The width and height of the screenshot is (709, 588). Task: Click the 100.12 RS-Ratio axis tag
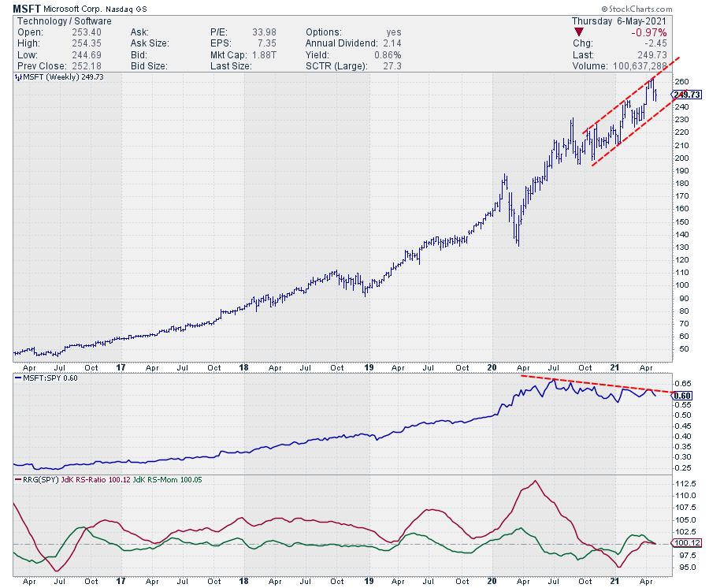[686, 543]
